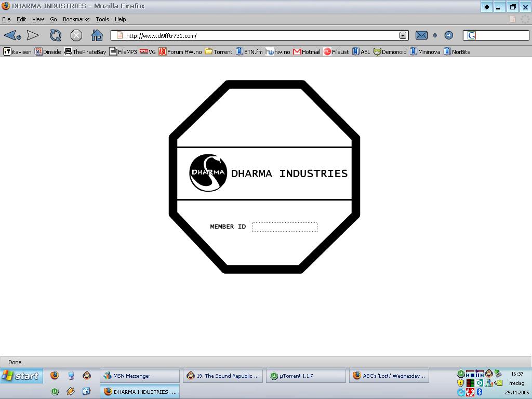The height and width of the screenshot is (399, 532).
Task: Open the address bar history dropdown
Action: tap(403, 35)
